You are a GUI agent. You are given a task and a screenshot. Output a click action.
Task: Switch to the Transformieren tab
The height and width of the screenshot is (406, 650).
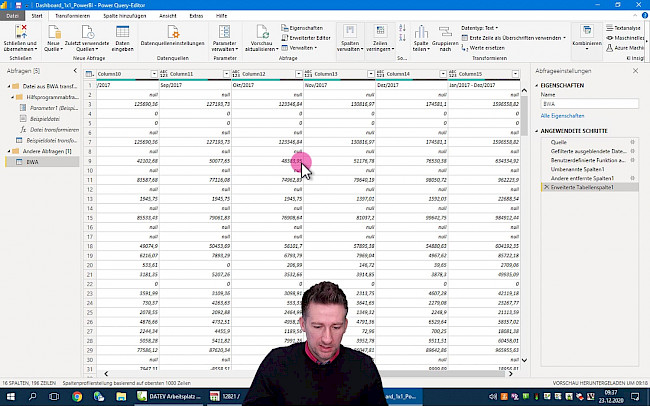71,17
